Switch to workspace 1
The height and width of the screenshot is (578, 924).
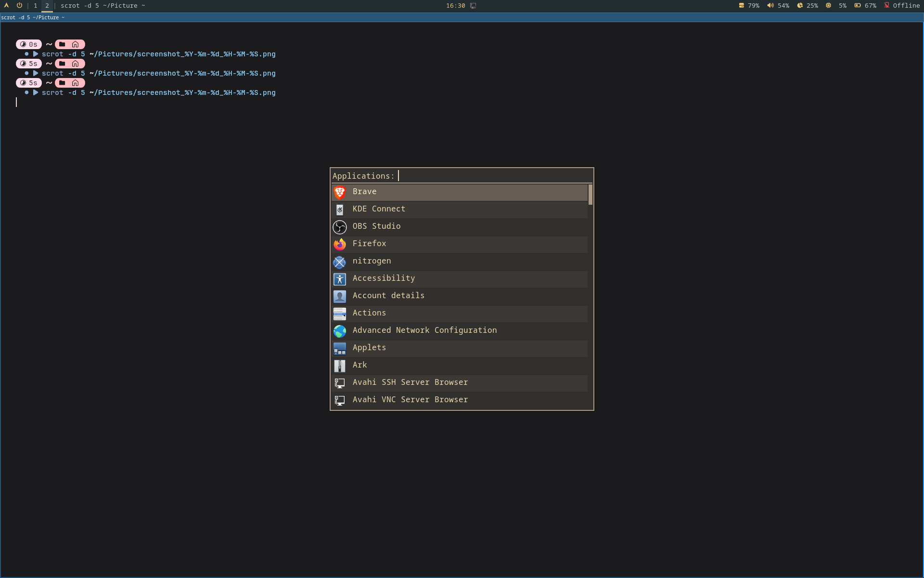36,6
